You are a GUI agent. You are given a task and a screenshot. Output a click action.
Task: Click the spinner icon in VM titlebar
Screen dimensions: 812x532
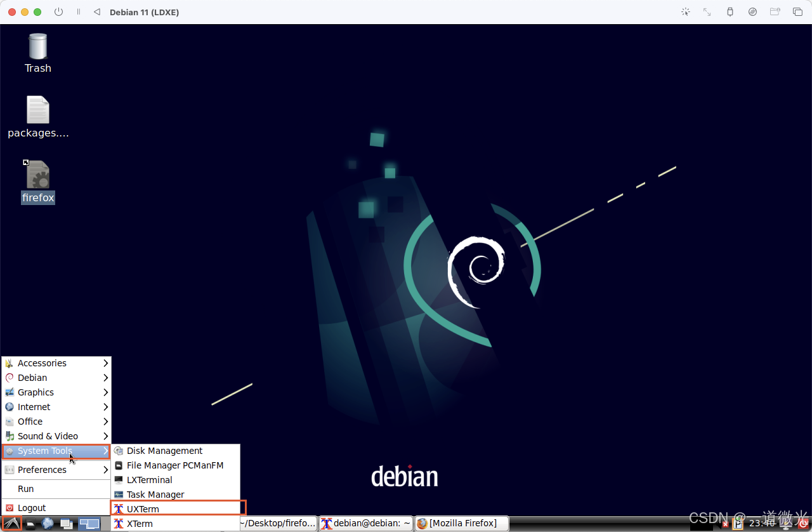(685, 12)
